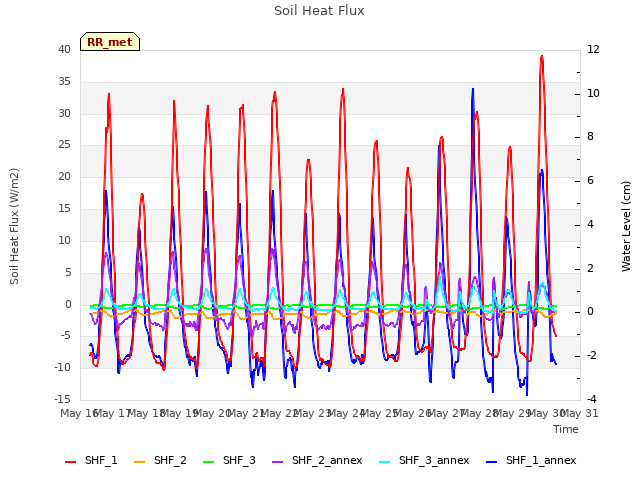Click the May 17 x-axis label
The height and width of the screenshot is (480, 640).
point(112,413)
